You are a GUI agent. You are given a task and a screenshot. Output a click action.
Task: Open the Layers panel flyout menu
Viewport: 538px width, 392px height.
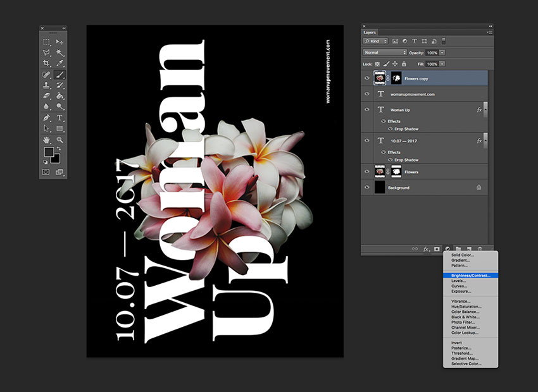pos(490,32)
